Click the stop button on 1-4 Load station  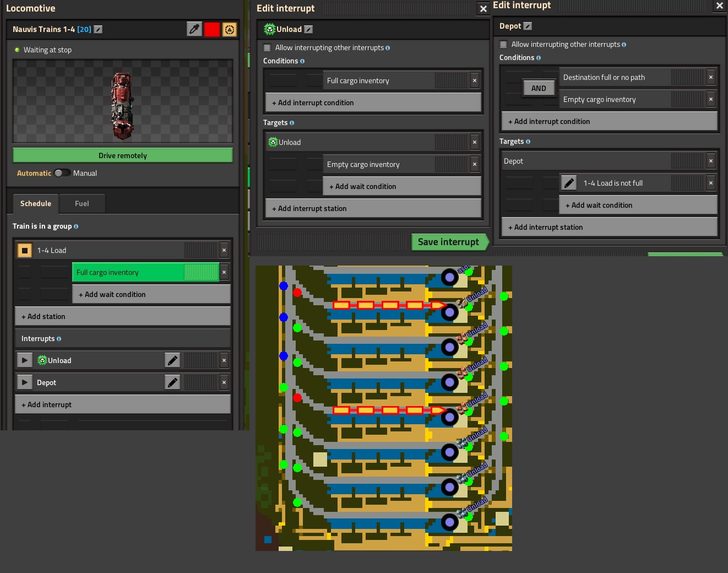25,251
